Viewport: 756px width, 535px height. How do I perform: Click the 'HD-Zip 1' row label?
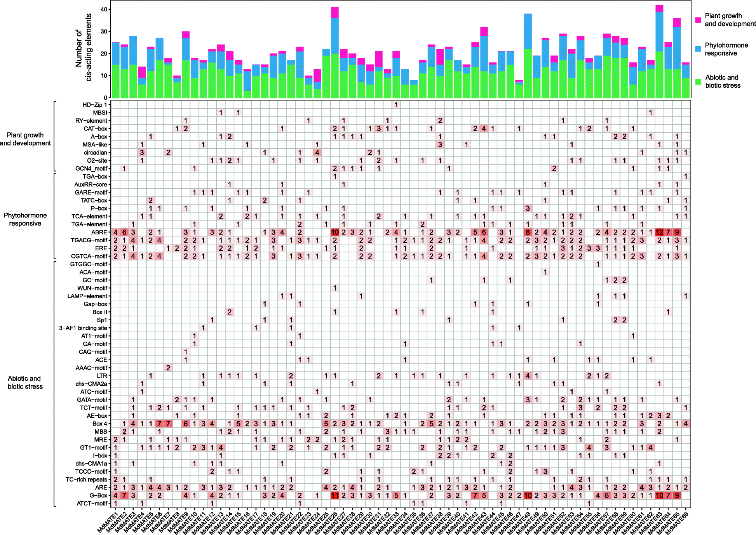click(x=94, y=105)
